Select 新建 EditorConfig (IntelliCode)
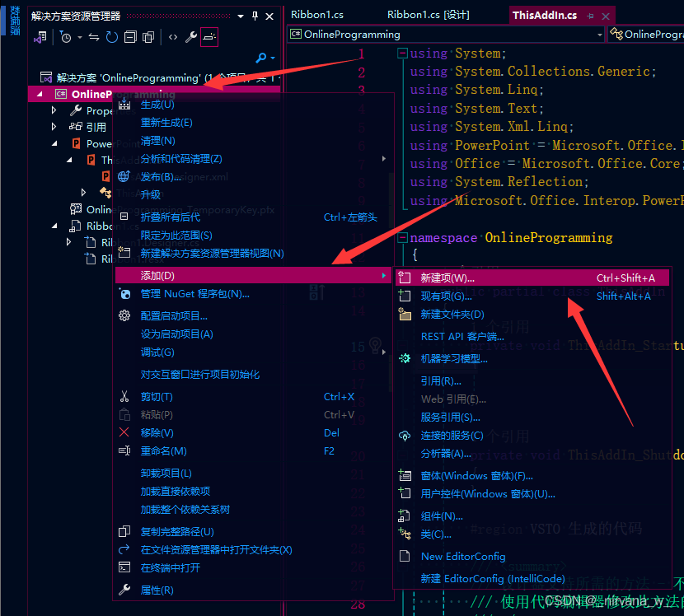This screenshot has height=616, width=684. click(493, 579)
